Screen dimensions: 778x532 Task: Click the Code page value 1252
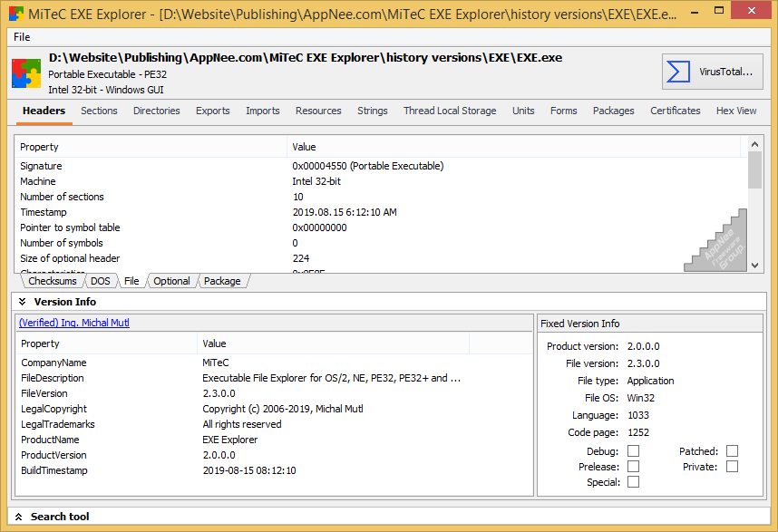coord(638,433)
